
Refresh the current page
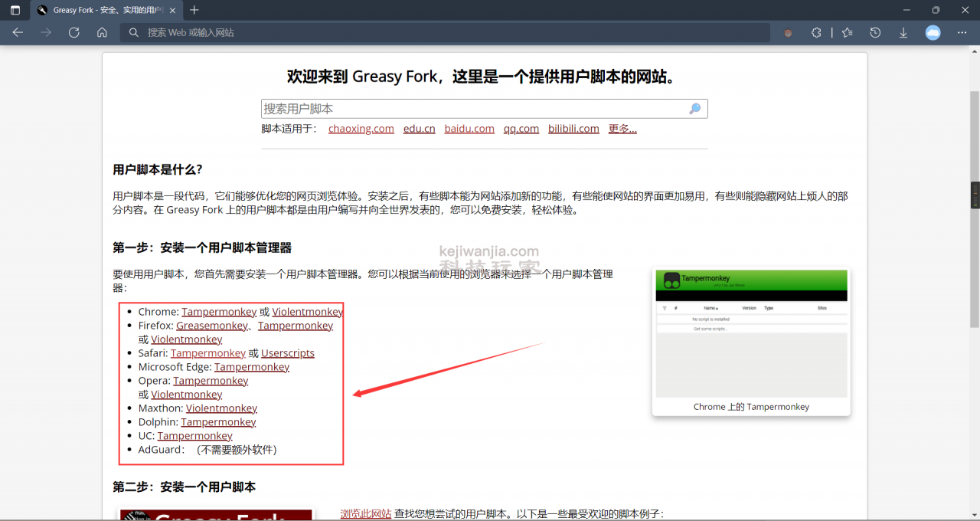74,32
